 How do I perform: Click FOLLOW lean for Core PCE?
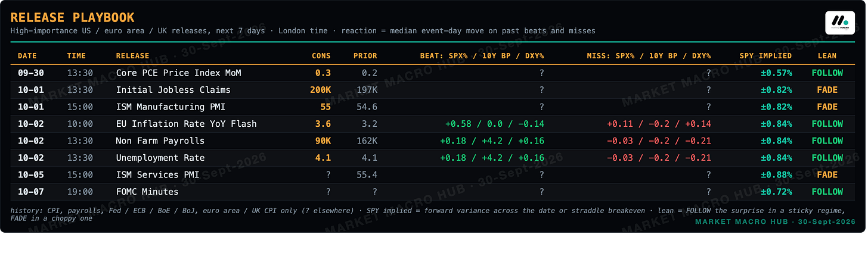[827, 73]
